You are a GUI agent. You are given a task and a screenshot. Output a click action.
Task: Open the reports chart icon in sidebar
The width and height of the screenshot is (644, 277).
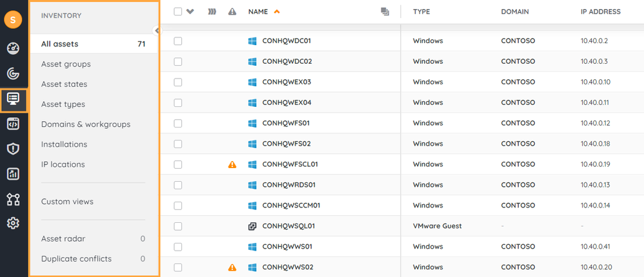pos(14,174)
